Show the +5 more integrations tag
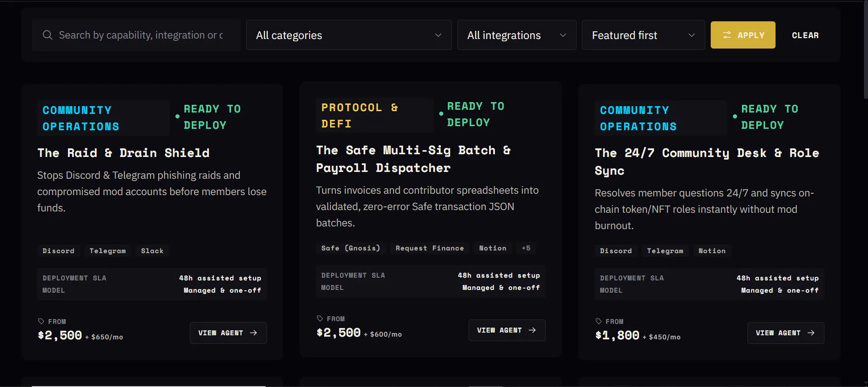Screen dimensions: 868x387 pyautogui.click(x=526, y=248)
